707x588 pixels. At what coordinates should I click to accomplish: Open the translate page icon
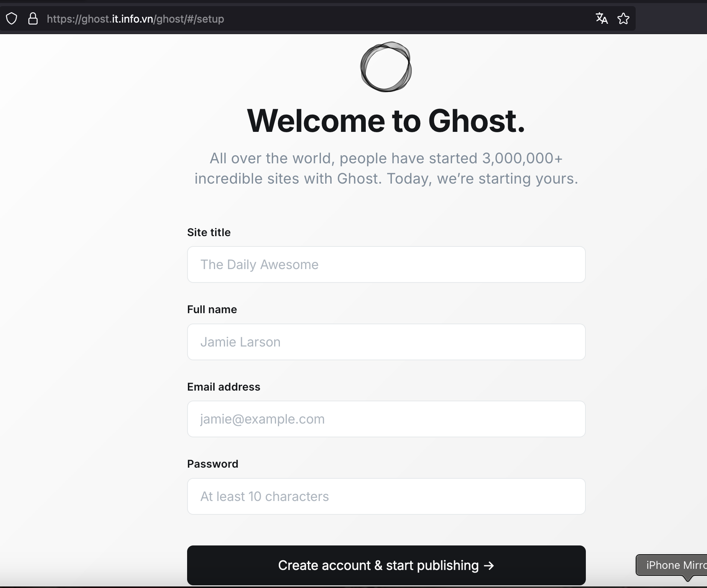click(x=601, y=18)
